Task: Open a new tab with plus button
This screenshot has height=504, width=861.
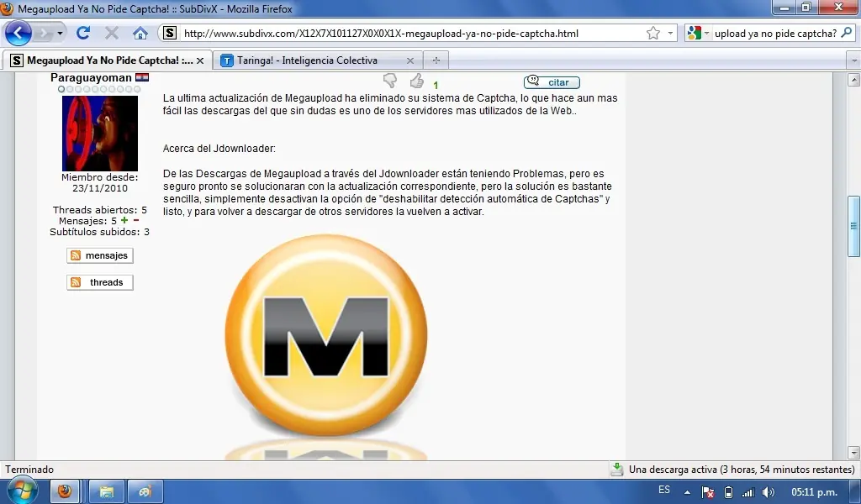Action: tap(436, 60)
